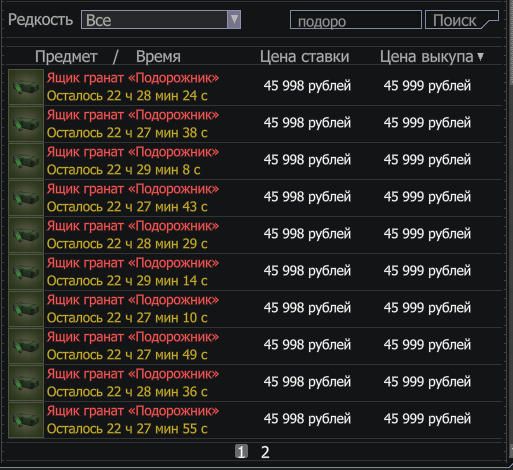Select listing with 22 ч 27 мин 49 с remaining

coord(255,346)
